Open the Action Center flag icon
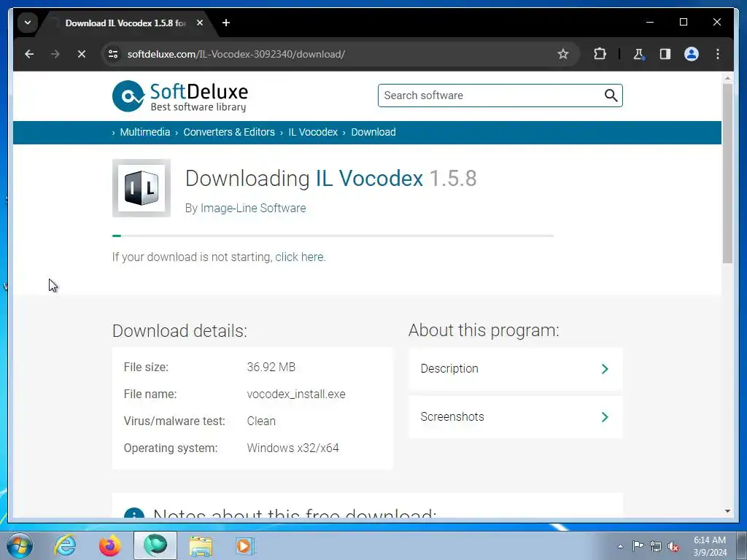 (638, 546)
